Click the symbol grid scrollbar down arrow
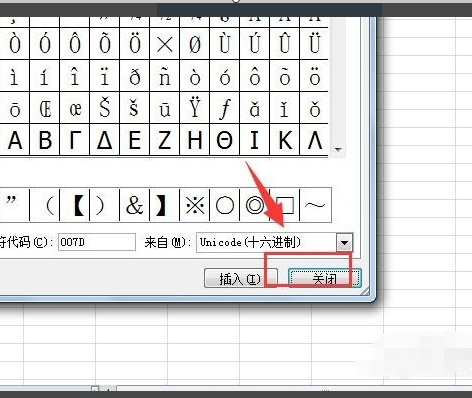The image size is (472, 398). click(339, 150)
